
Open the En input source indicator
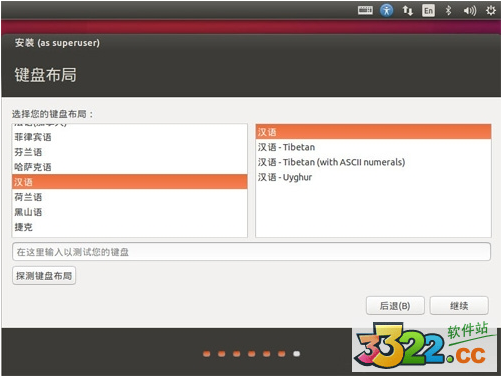click(x=428, y=11)
